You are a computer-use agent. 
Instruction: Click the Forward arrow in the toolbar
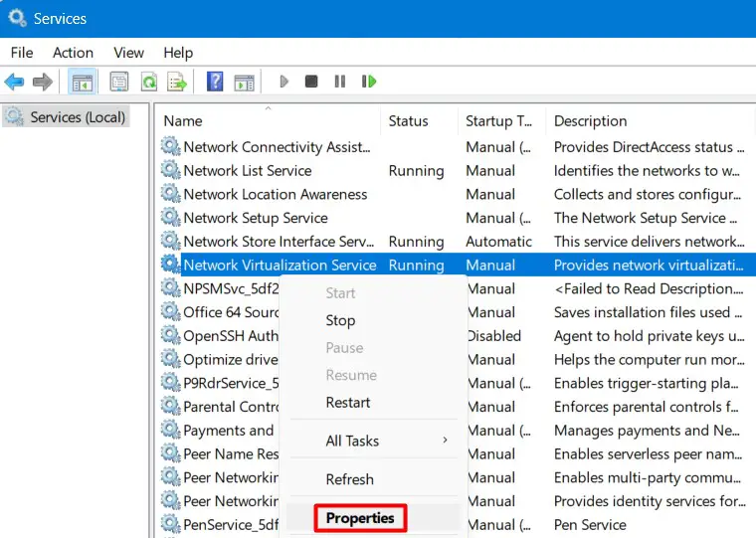pyautogui.click(x=42, y=82)
